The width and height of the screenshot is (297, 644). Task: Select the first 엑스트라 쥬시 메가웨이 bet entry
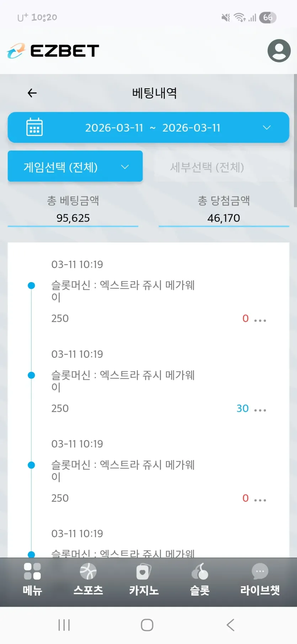pos(123,290)
